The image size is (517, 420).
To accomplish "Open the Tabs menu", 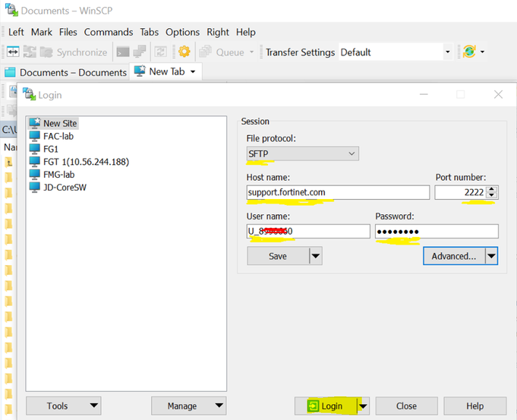I will pos(149,32).
